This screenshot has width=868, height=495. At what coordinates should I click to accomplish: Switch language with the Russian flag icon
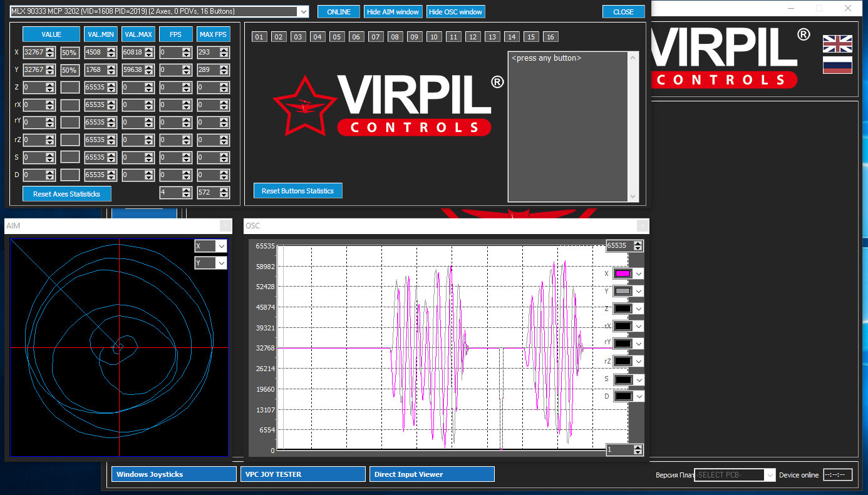pos(837,65)
